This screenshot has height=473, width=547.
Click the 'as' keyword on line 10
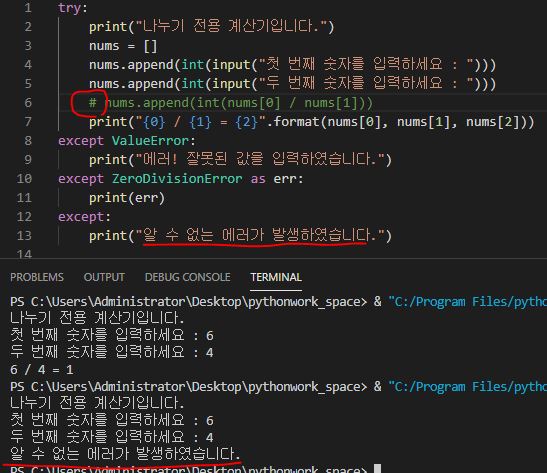click(258, 179)
